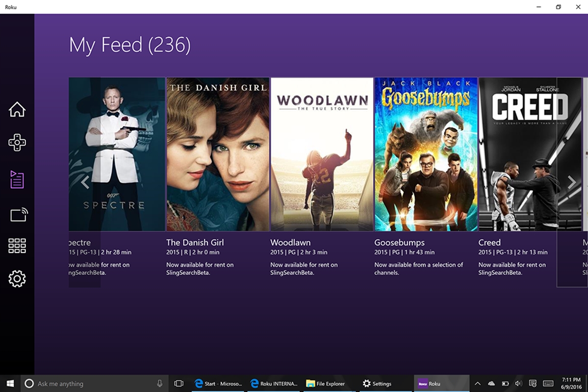Expand hidden icons in system tray
588x392 pixels.
point(477,383)
